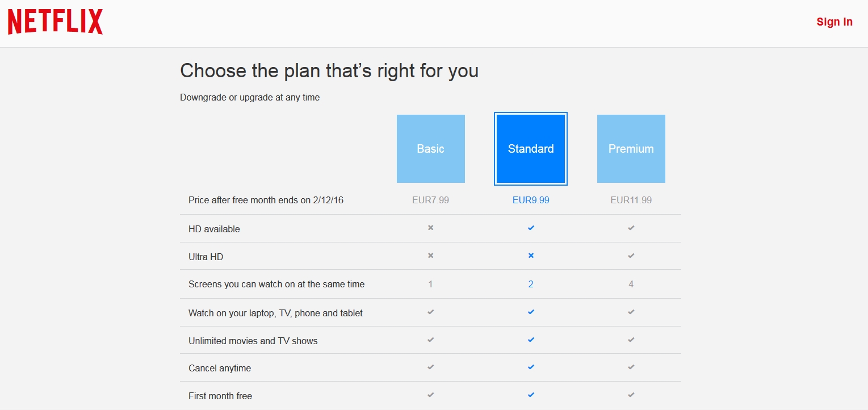Image resolution: width=868 pixels, height=410 pixels.
Task: Click the Basic Ultra HD cross icon
Action: coord(431,256)
